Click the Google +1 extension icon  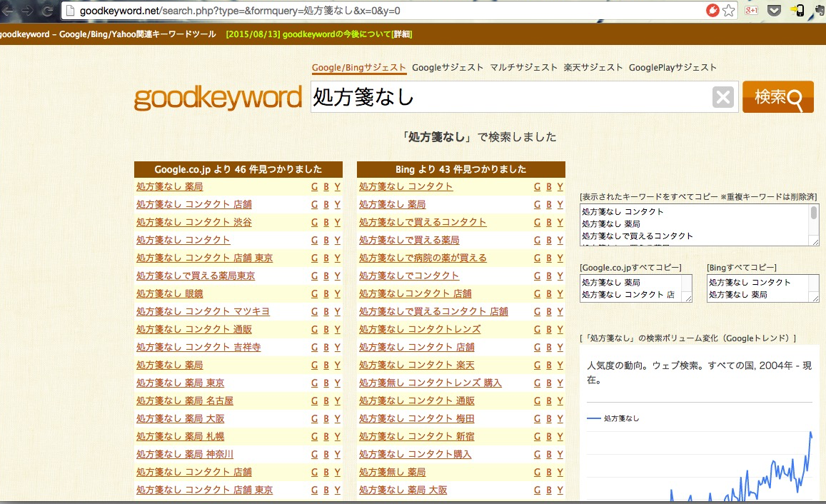click(x=751, y=11)
